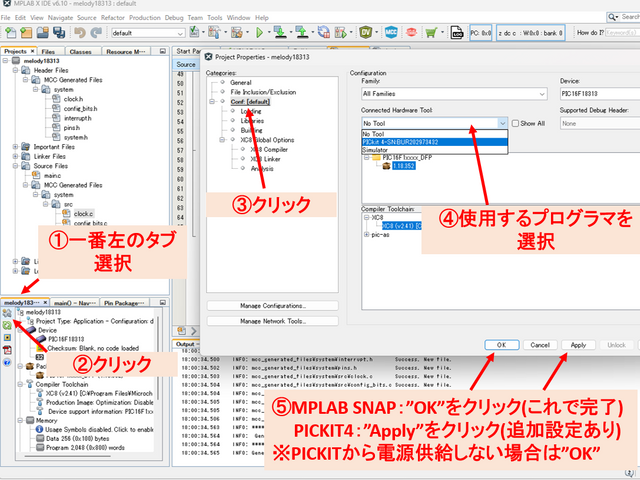The height and width of the screenshot is (480, 640).
Task: Click the green refresh icon in dashboard sidebar
Action: click(7, 326)
